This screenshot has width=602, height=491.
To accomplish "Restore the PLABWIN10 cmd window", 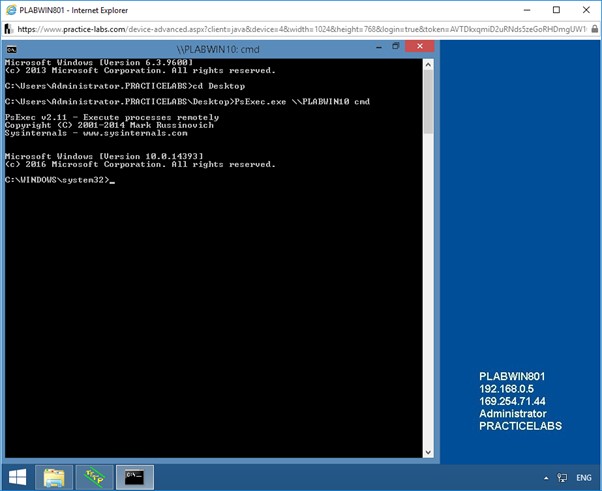I will pyautogui.click(x=395, y=46).
